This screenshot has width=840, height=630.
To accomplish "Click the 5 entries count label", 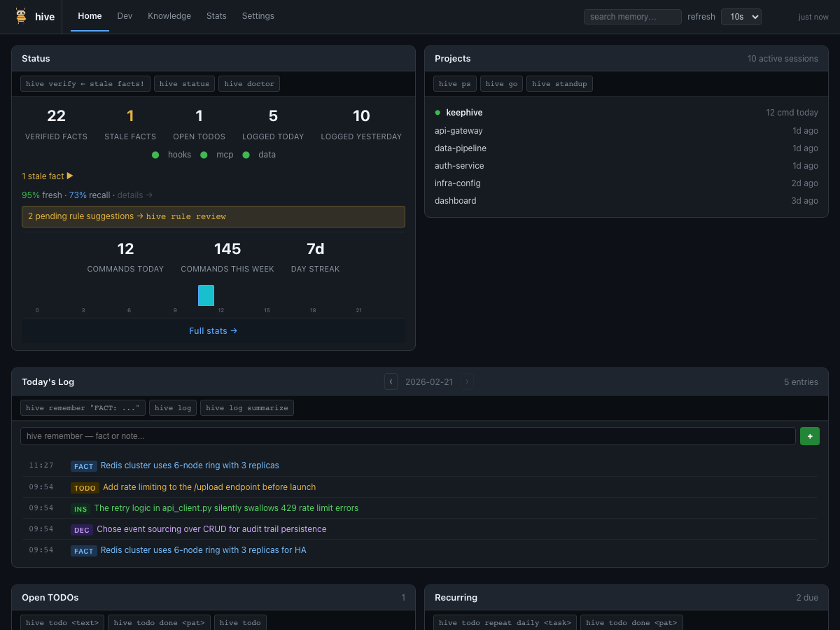I will 801,382.
